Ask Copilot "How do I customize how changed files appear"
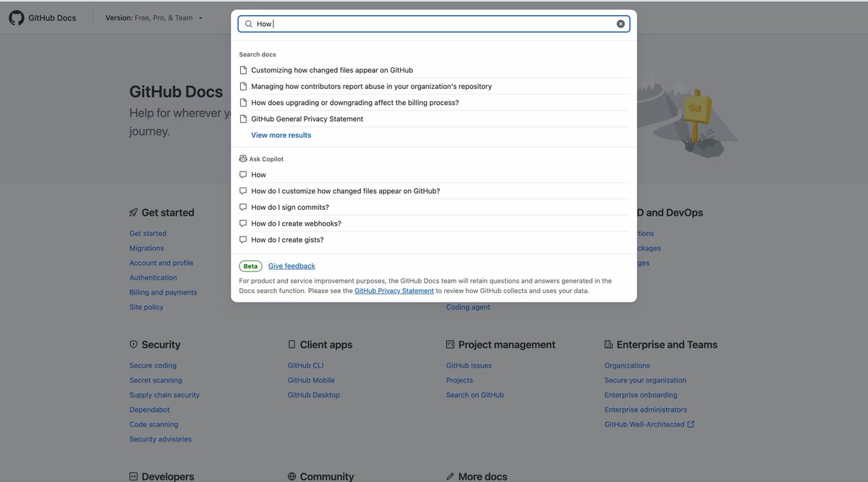The width and height of the screenshot is (868, 482). pyautogui.click(x=434, y=191)
